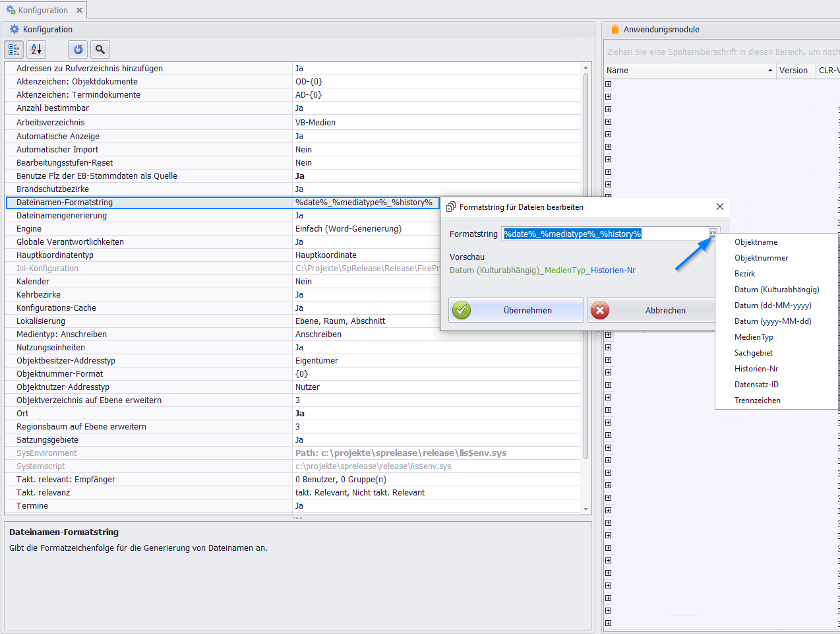The height and width of the screenshot is (634, 840).
Task: Select Datum (yyyy-MM-dd) menu entry
Action: [773, 321]
